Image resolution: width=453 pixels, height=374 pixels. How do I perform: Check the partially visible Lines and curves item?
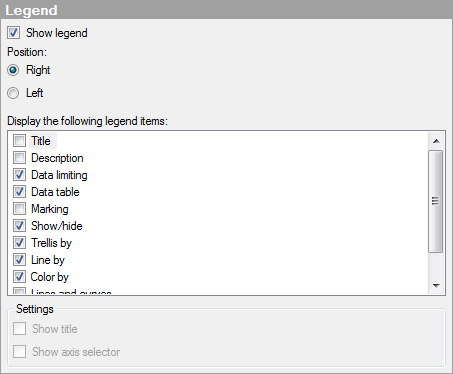(19, 291)
